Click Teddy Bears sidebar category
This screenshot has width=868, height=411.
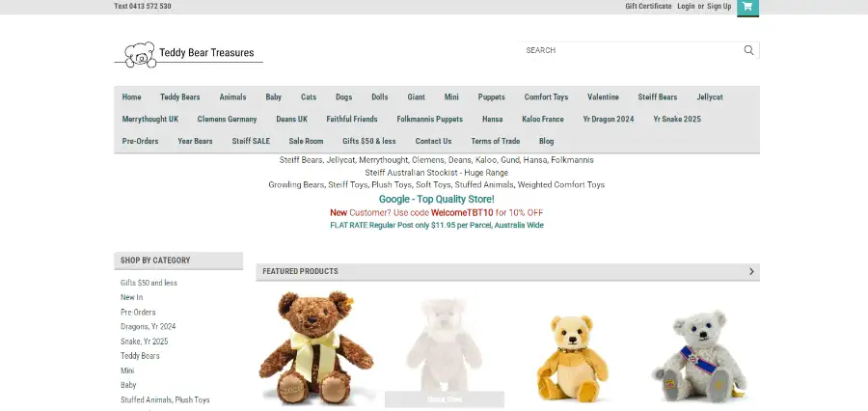(x=140, y=356)
